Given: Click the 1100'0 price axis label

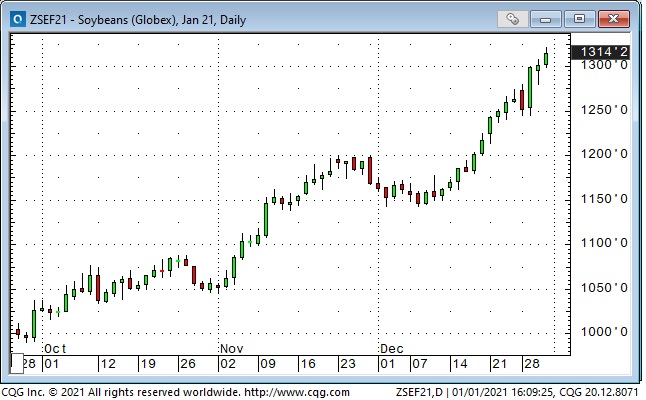Looking at the screenshot, I should click(604, 243).
